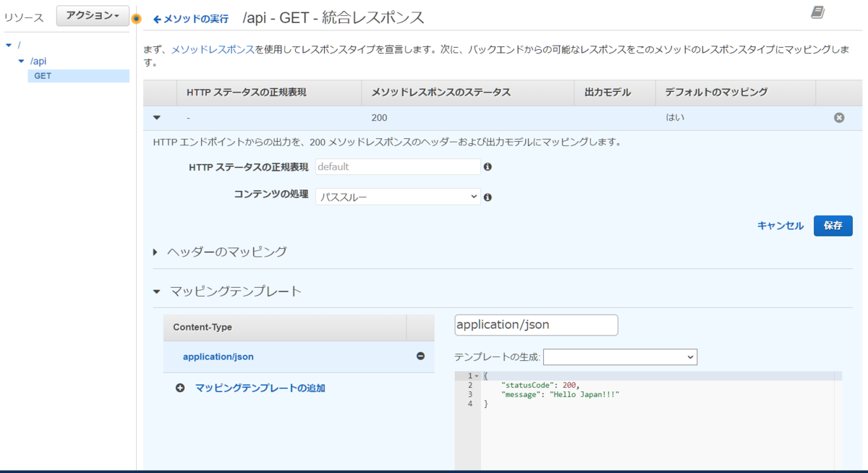
Task: Open the コンテンツの処理 dropdown showing パススルー
Action: point(398,196)
